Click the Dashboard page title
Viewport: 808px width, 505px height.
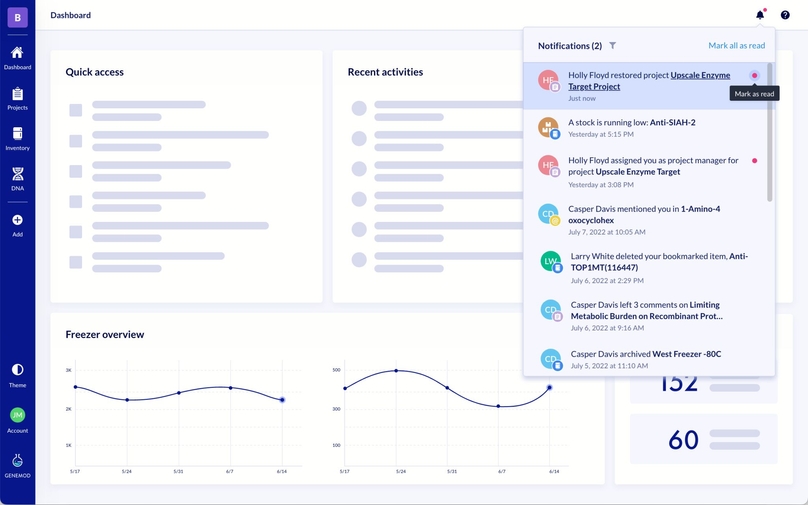point(71,15)
